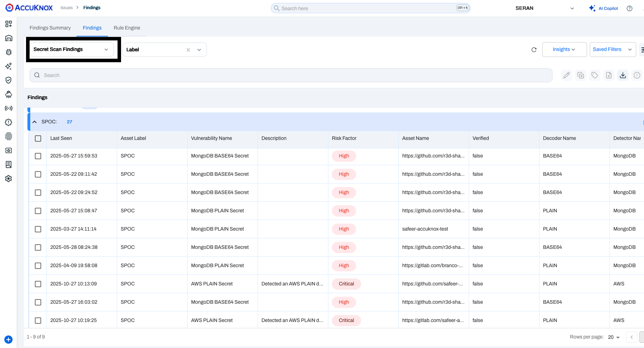Click the refresh findings icon
The height and width of the screenshot is (348, 644).
534,50
